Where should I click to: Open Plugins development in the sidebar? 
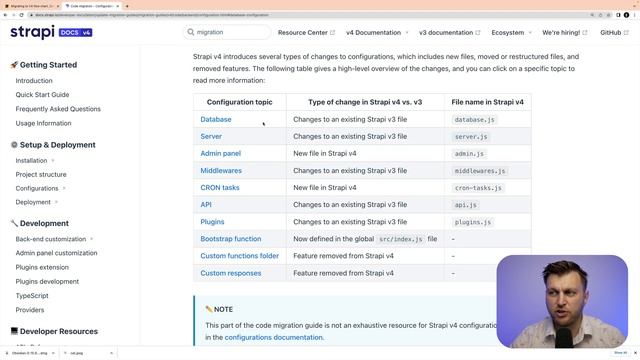click(x=47, y=281)
